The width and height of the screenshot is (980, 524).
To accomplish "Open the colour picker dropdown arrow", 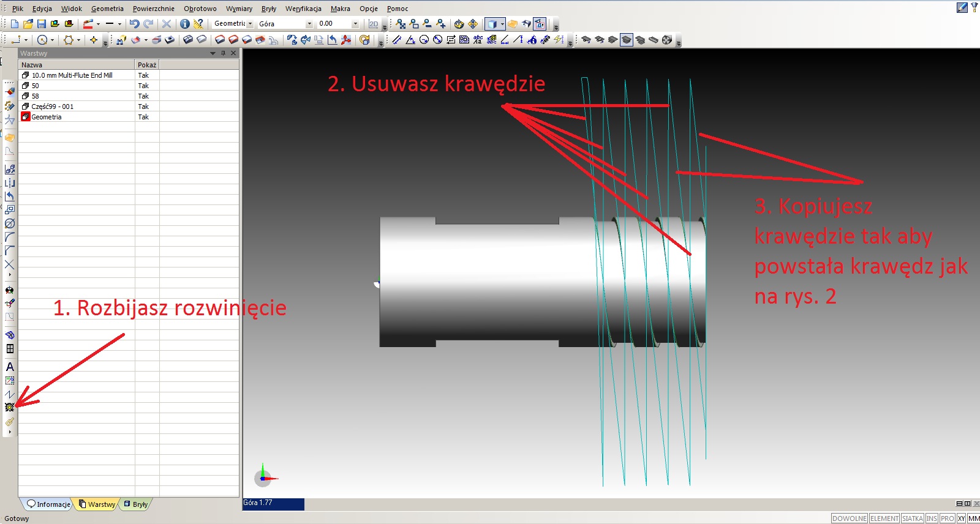I will point(98,24).
